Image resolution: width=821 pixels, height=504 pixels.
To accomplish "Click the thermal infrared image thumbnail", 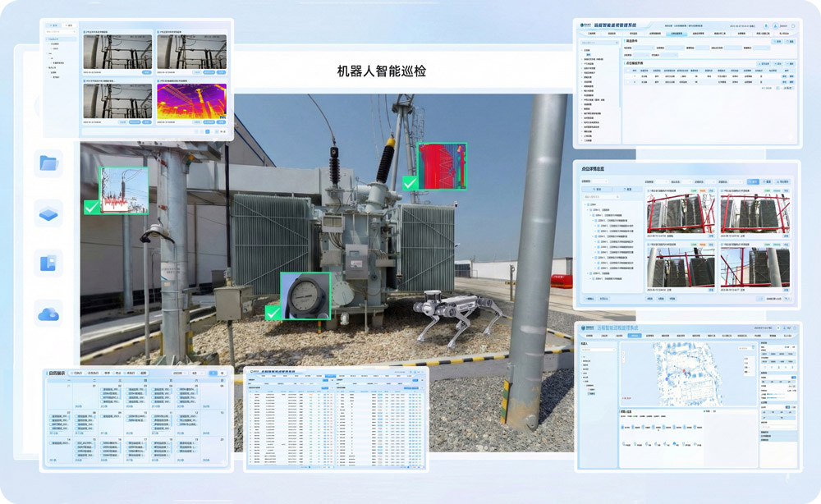I will pos(191,101).
